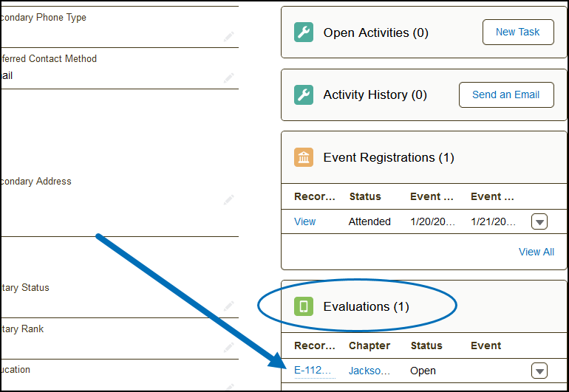
Task: Click the Military Rank edit pencil
Action: pos(229,346)
